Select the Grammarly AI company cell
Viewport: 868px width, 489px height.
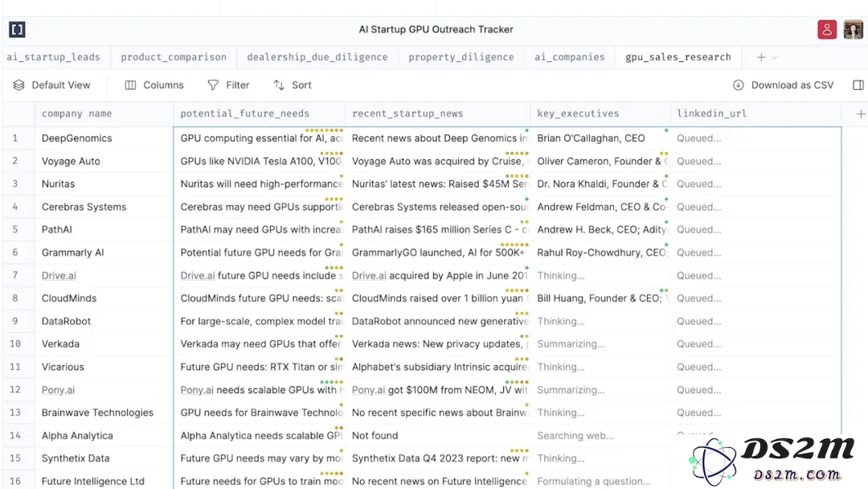tap(104, 253)
